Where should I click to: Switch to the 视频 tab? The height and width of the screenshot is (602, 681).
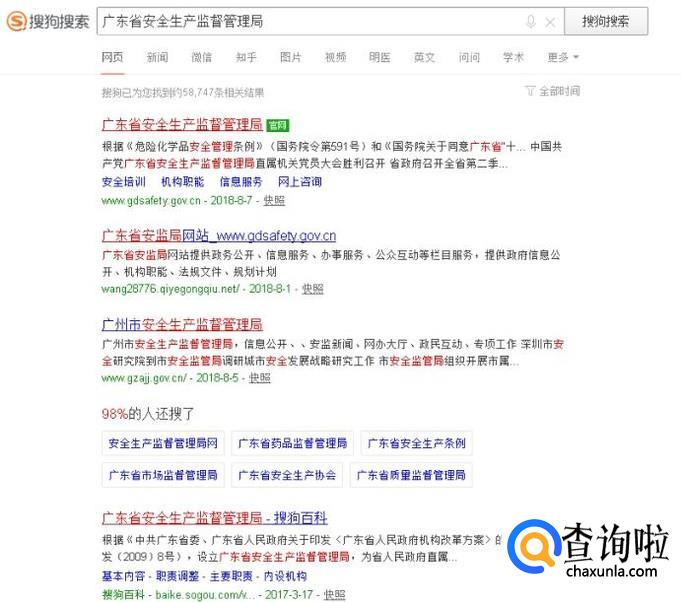coord(336,57)
